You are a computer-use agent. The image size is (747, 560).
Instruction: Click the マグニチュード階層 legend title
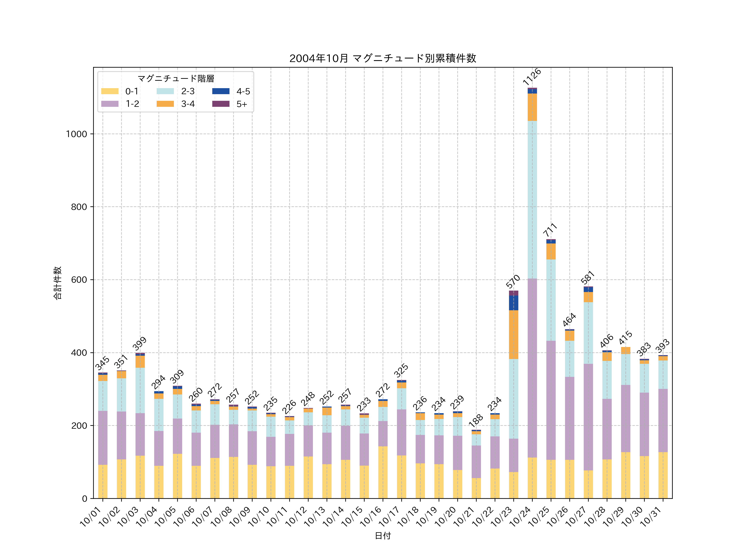point(176,79)
